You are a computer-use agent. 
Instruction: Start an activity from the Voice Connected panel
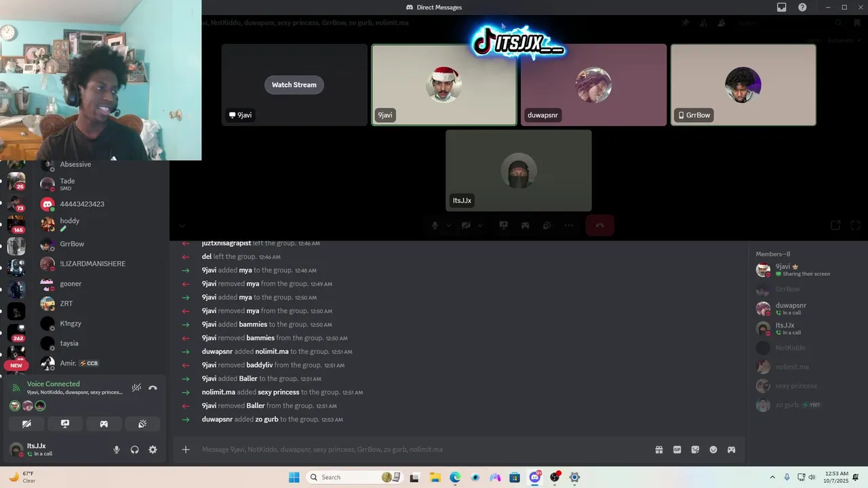pyautogui.click(x=104, y=424)
